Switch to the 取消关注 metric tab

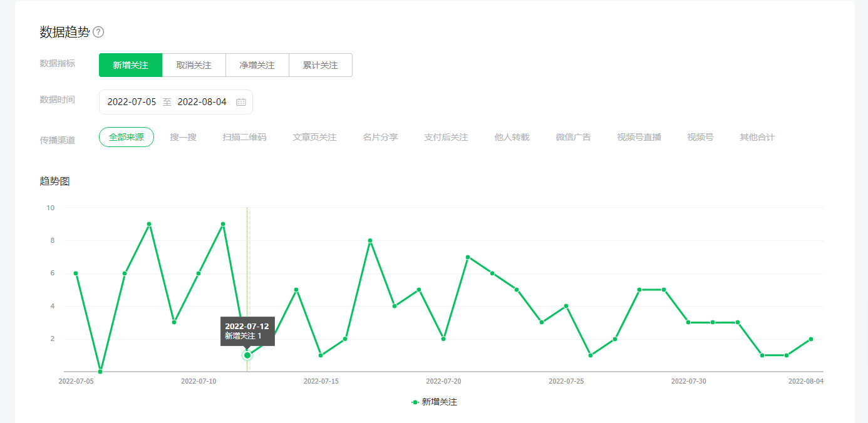(194, 65)
